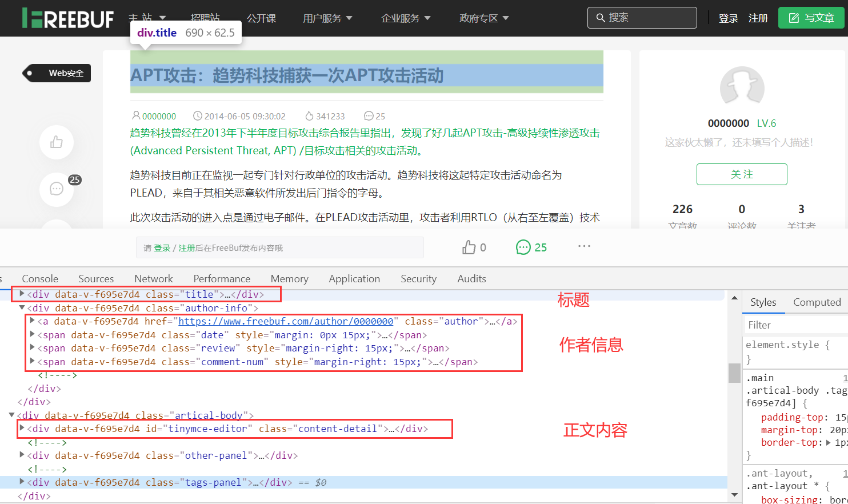Expand the 企业服务 menu
Image resolution: width=848 pixels, height=504 pixels.
[406, 18]
